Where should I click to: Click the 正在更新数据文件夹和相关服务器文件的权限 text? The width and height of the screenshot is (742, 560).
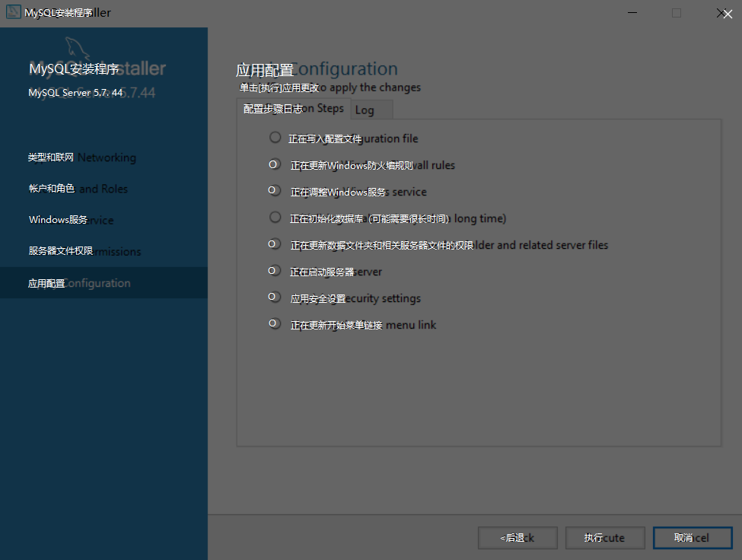(x=449, y=245)
